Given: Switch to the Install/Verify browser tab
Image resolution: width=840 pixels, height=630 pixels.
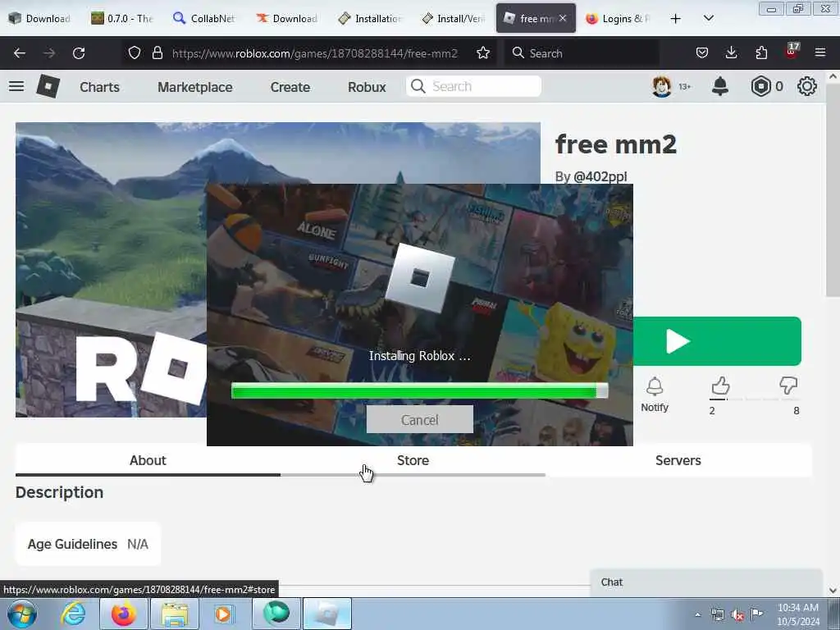Looking at the screenshot, I should (453, 18).
